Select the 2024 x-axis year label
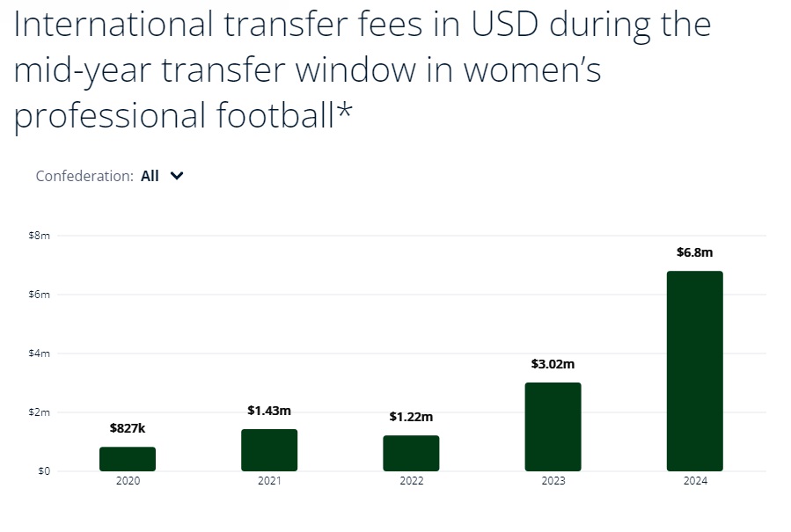The height and width of the screenshot is (532, 791). 694,481
